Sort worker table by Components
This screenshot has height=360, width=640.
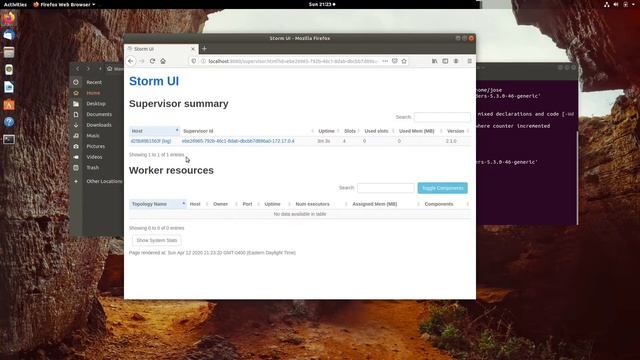pos(446,204)
